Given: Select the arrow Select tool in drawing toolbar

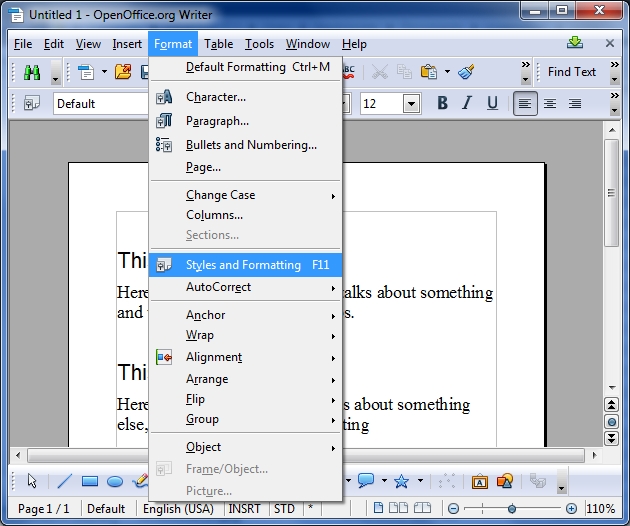Looking at the screenshot, I should click(x=32, y=481).
